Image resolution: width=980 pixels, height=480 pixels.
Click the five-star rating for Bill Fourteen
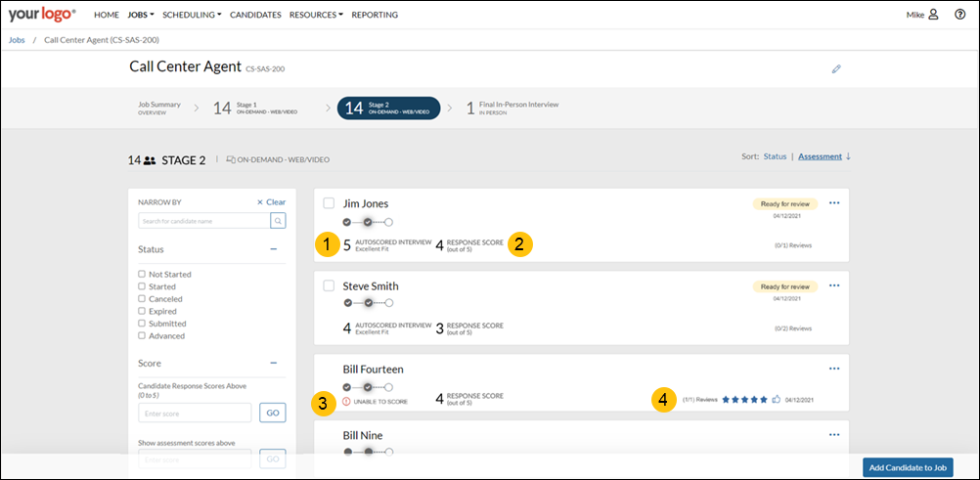coord(744,399)
